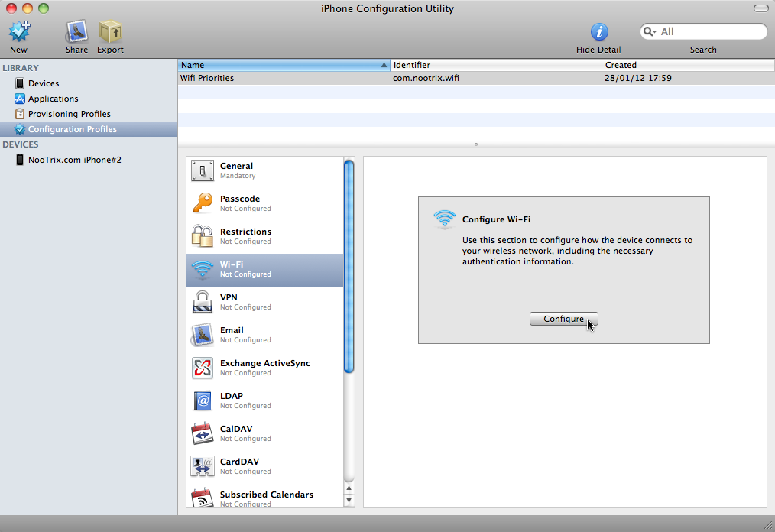Viewport: 775px width, 532px height.
Task: Click the Subscribed Calendars payload label
Action: 267,495
